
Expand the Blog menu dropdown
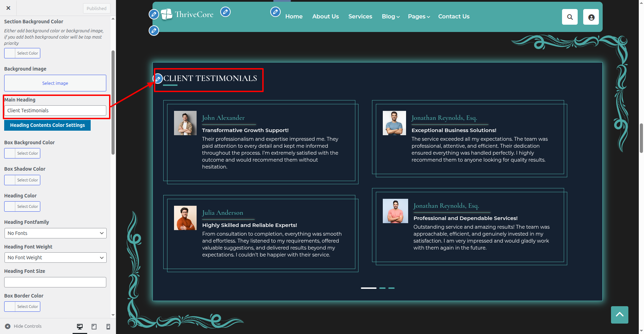coord(390,17)
